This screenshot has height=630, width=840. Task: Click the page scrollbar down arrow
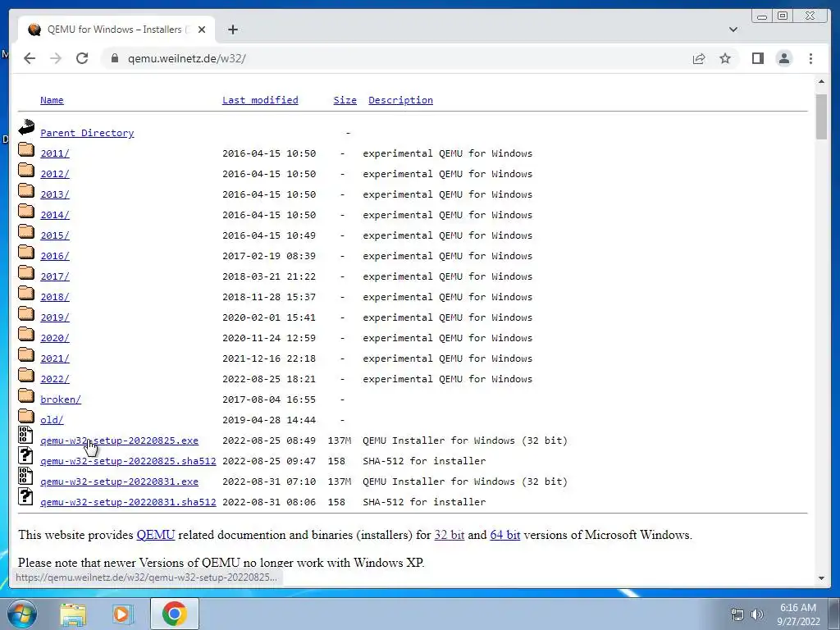821,578
